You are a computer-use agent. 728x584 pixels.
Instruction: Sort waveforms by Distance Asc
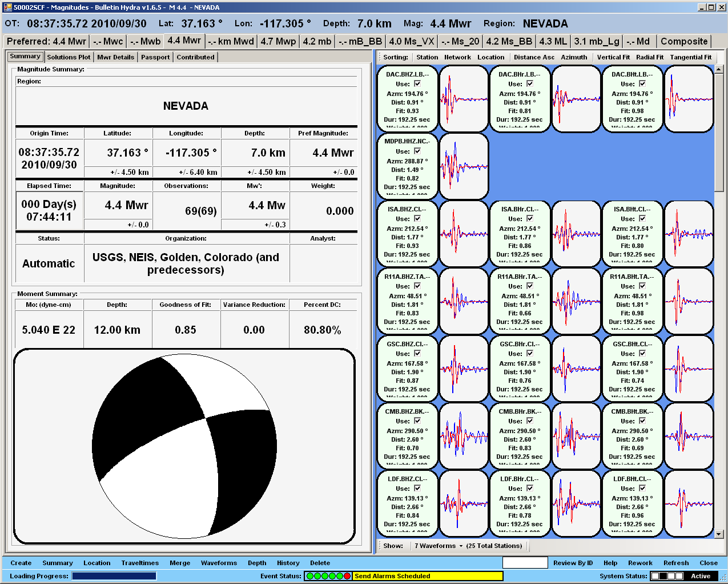pyautogui.click(x=534, y=57)
